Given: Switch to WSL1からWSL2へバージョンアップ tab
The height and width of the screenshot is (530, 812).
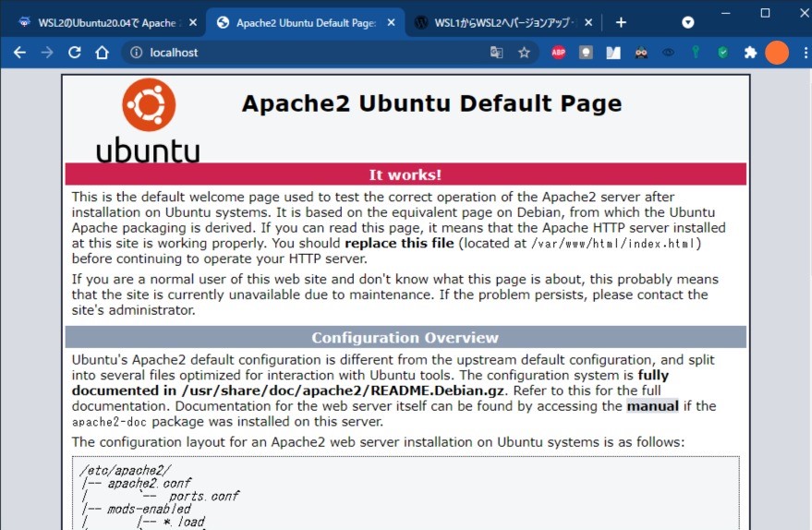Looking at the screenshot, I should click(503, 23).
